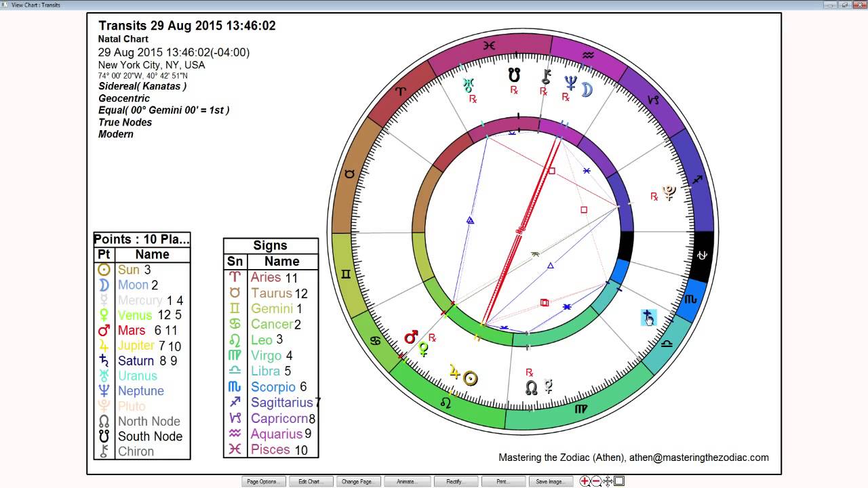Click the athen@masteringthezodiac.com email text

tap(699, 457)
